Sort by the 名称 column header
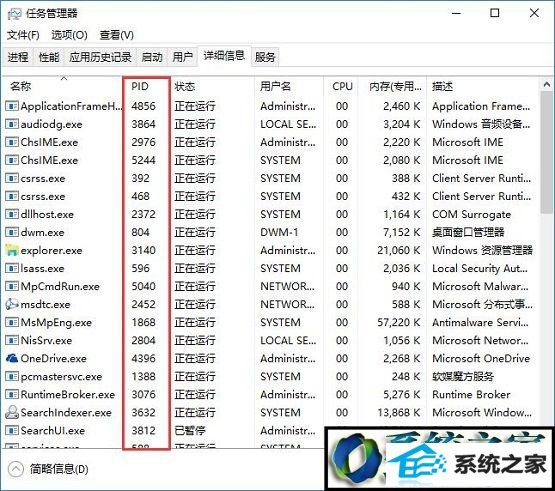 (x=62, y=86)
